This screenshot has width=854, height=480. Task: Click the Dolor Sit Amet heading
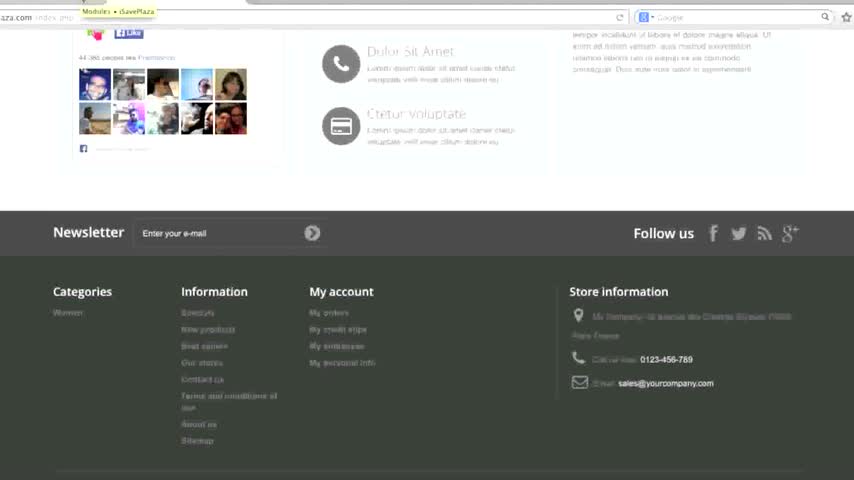(410, 51)
